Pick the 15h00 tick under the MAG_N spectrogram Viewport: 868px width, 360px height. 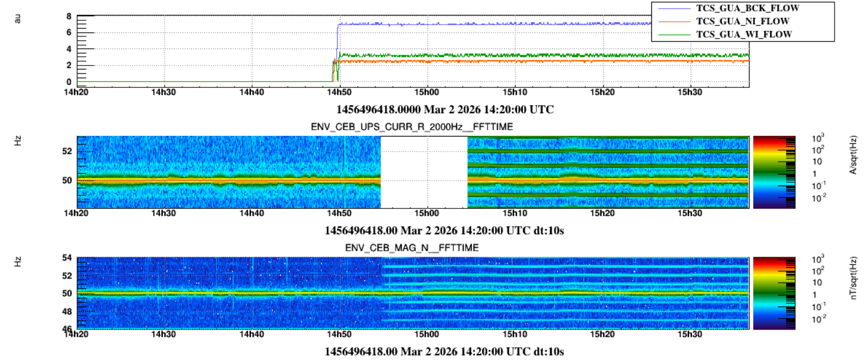point(426,334)
